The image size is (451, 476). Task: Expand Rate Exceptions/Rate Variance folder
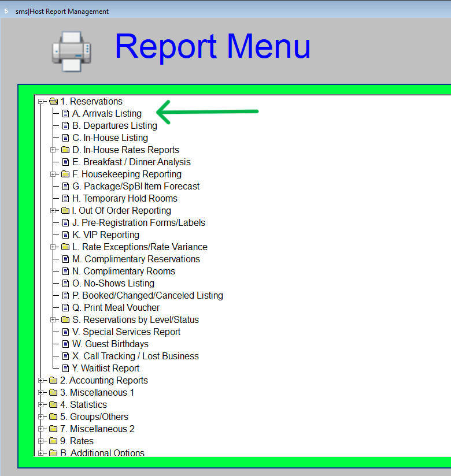(x=53, y=247)
